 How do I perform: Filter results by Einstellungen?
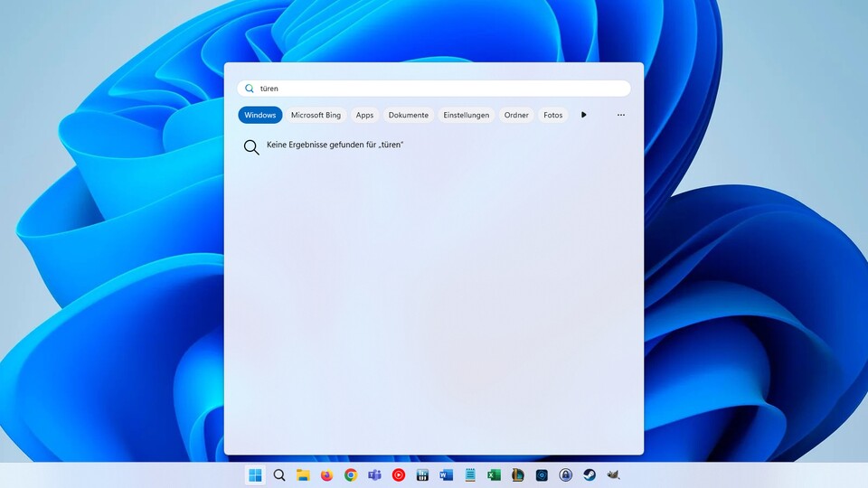coord(467,116)
